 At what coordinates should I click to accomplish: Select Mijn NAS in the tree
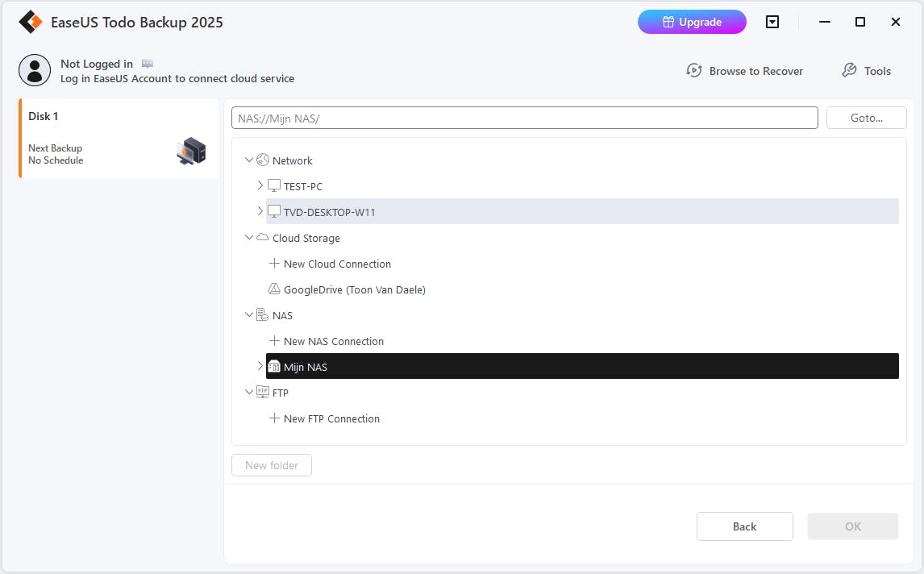click(582, 366)
